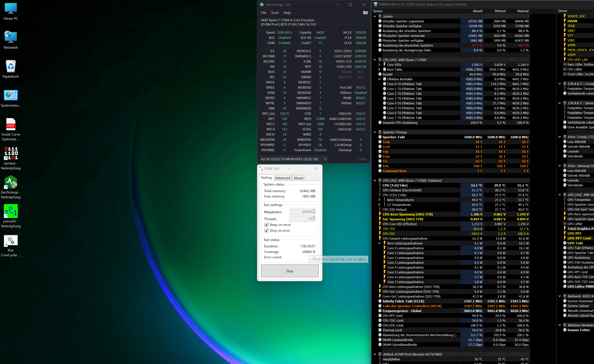
Task: Switch to the Testing tab
Action: pyautogui.click(x=266, y=178)
